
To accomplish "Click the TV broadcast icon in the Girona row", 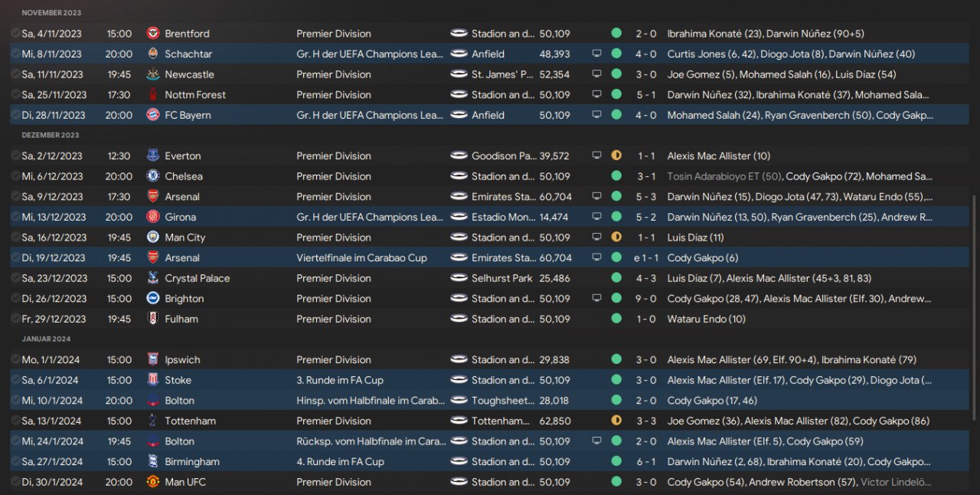I will point(596,217).
